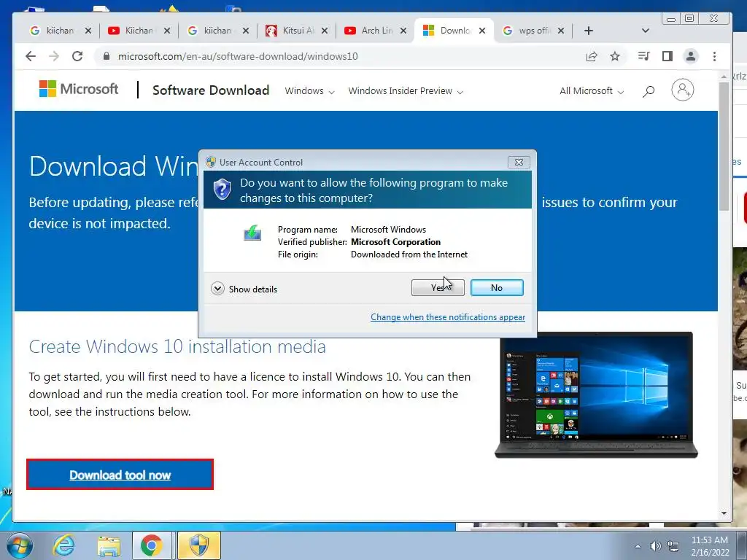Open Windows Explorer folder on taskbar
Image resolution: width=747 pixels, height=560 pixels.
(109, 545)
